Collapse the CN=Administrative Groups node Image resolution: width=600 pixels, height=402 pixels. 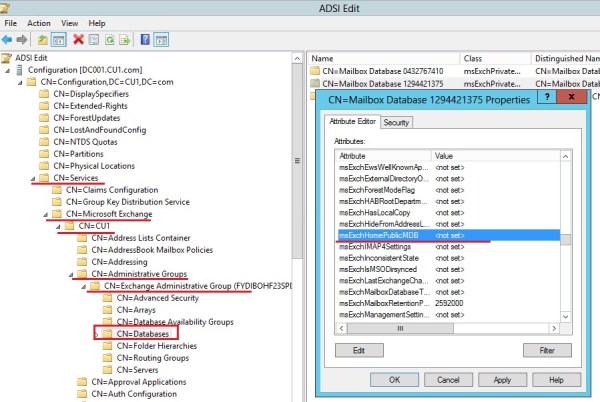tap(71, 273)
